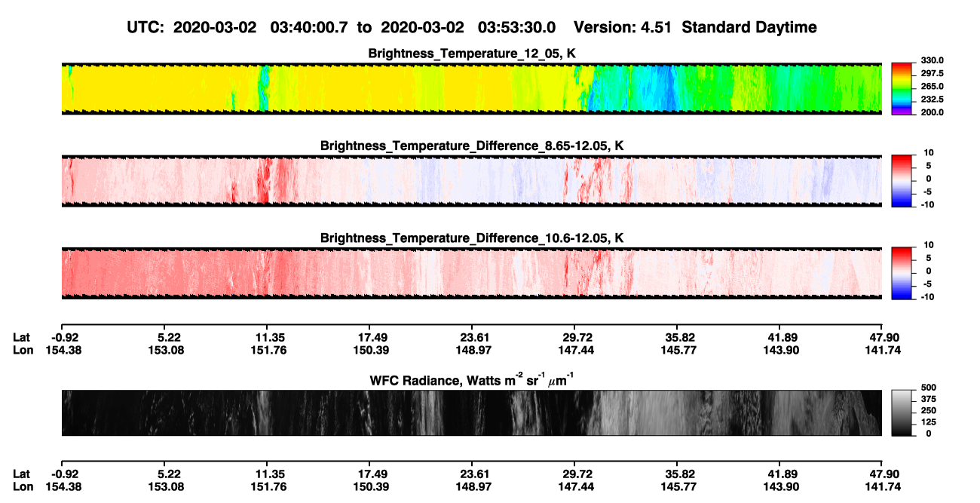The image size is (980, 503).
Task: Click longitude 148.97 below the WFC Radiance strip
Action: click(x=471, y=486)
